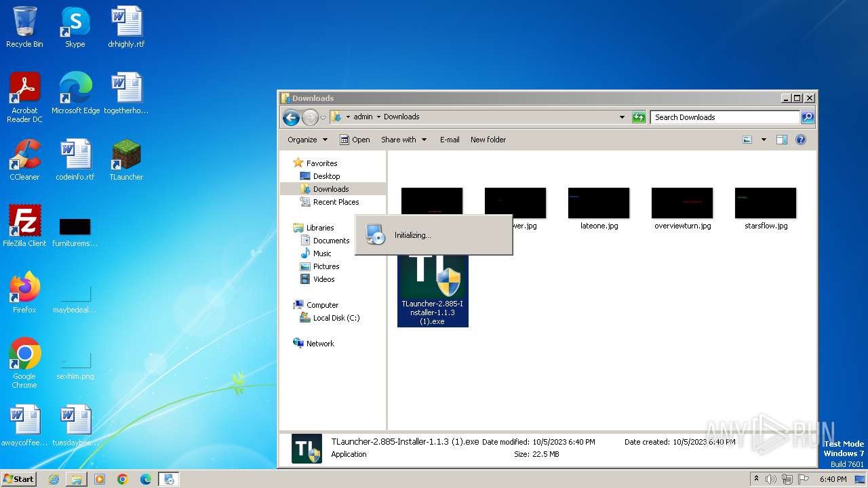Image resolution: width=868 pixels, height=488 pixels.
Task: Click Downloads in the address path
Action: (x=401, y=117)
